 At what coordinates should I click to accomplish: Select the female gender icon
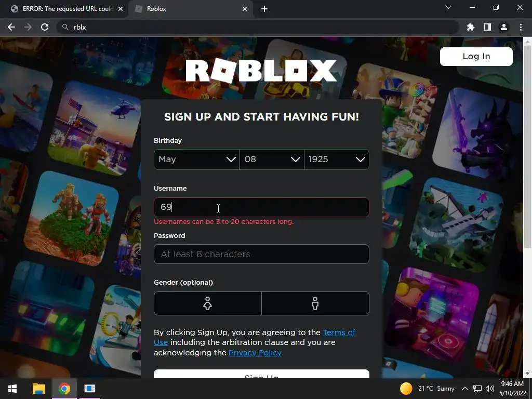point(208,303)
